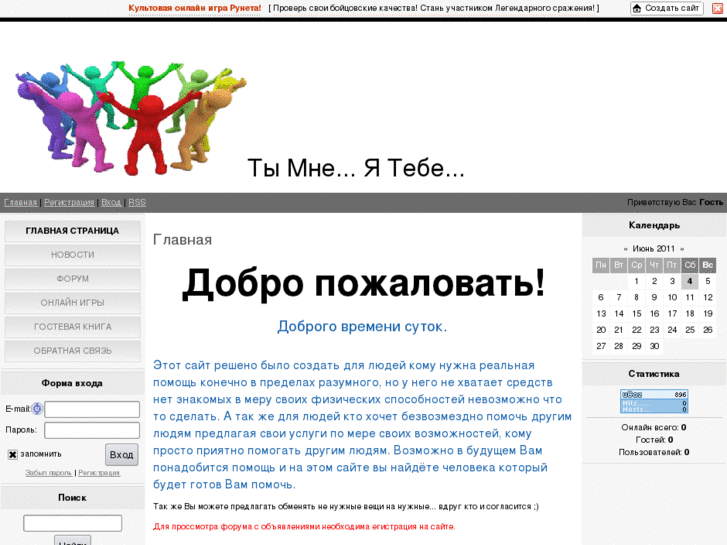Click Регистрация link in gray navigation bar
727x545 pixels.
coord(69,203)
